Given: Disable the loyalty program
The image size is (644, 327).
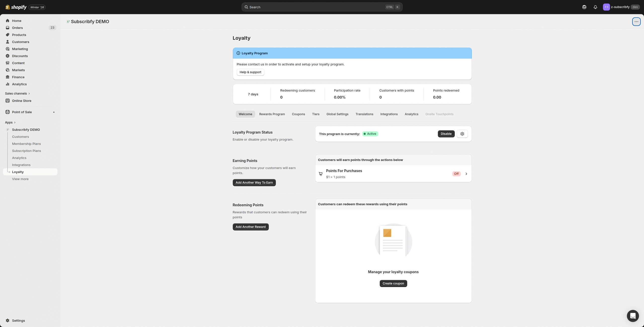Looking at the screenshot, I should coord(446,134).
